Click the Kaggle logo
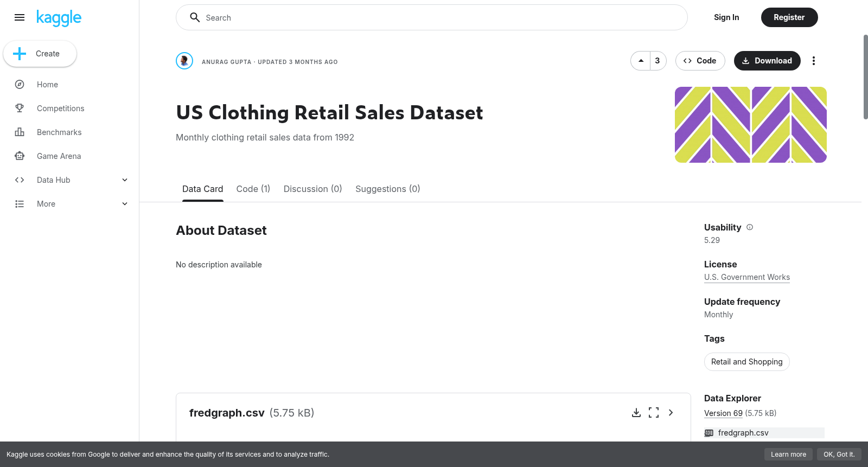868x467 pixels. click(x=59, y=18)
